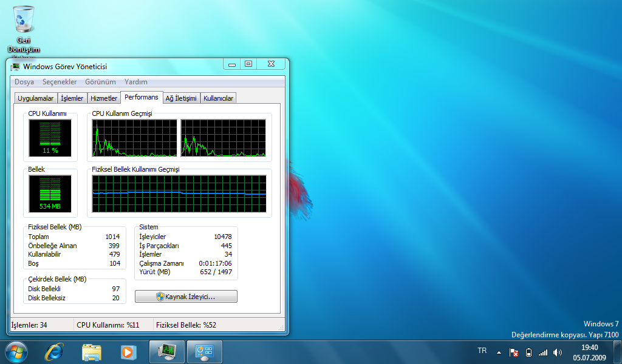Click the battery icon in system tray
The width and height of the screenshot is (622, 364).
click(528, 352)
